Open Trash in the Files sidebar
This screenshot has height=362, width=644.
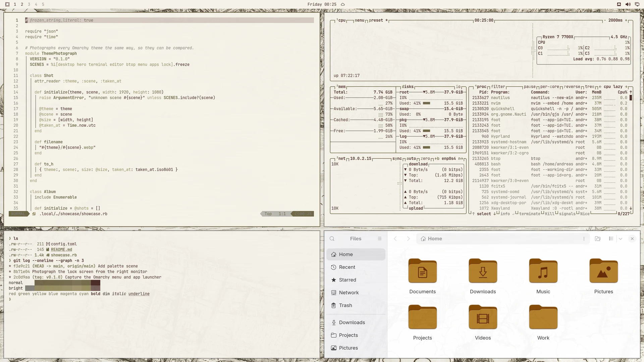click(x=356, y=305)
